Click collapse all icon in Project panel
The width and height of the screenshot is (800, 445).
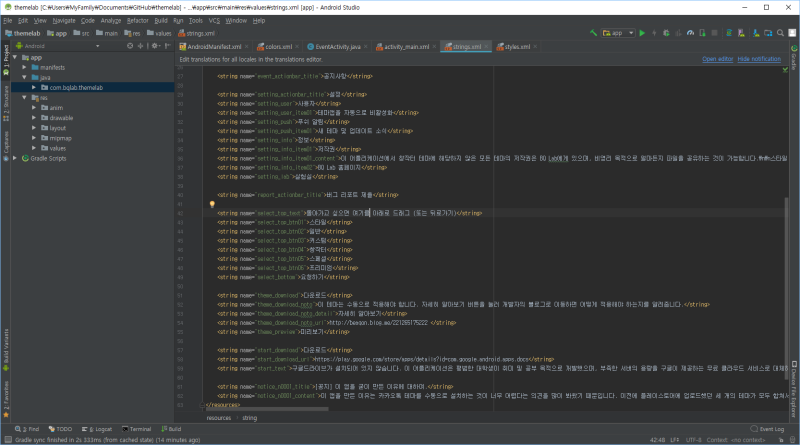click(x=140, y=46)
